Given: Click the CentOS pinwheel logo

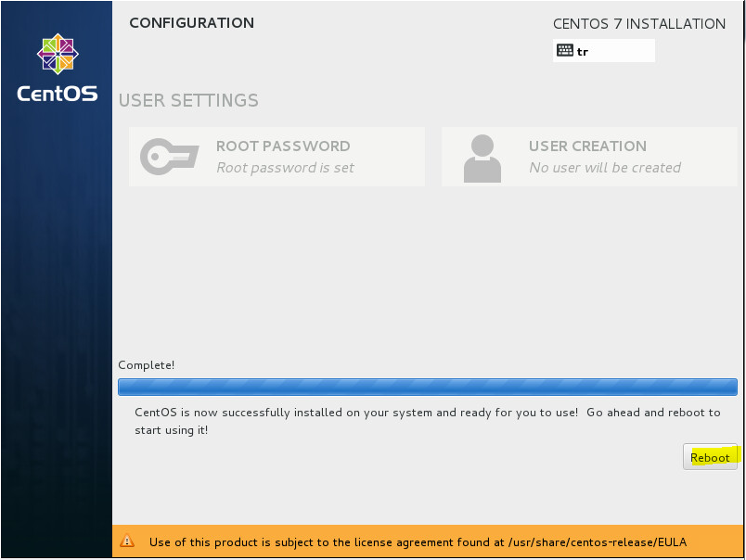Looking at the screenshot, I should pos(58,54).
